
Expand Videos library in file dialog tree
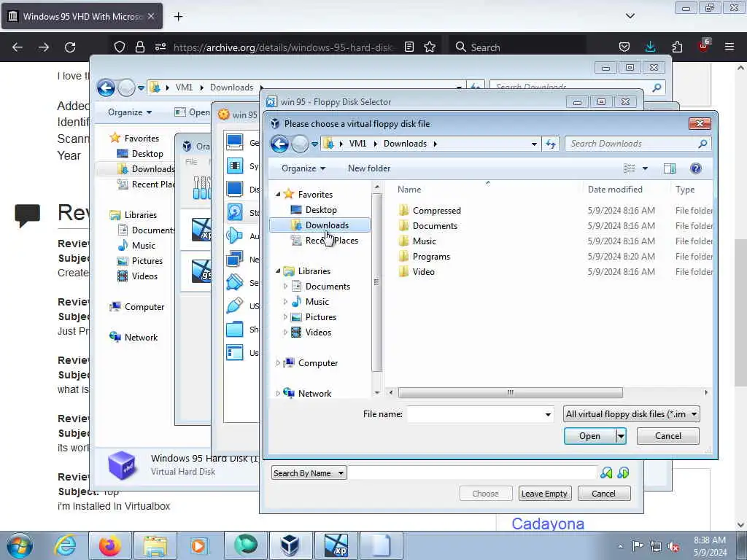285,332
